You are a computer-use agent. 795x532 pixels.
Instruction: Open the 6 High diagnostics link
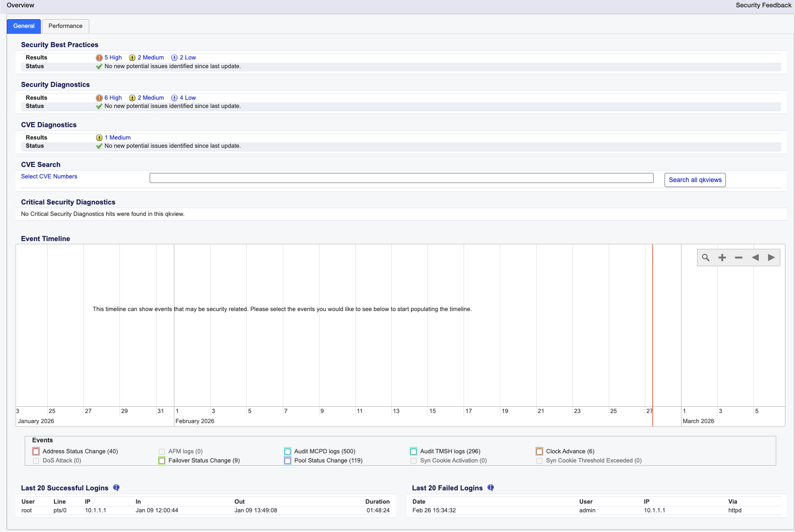(x=113, y=98)
